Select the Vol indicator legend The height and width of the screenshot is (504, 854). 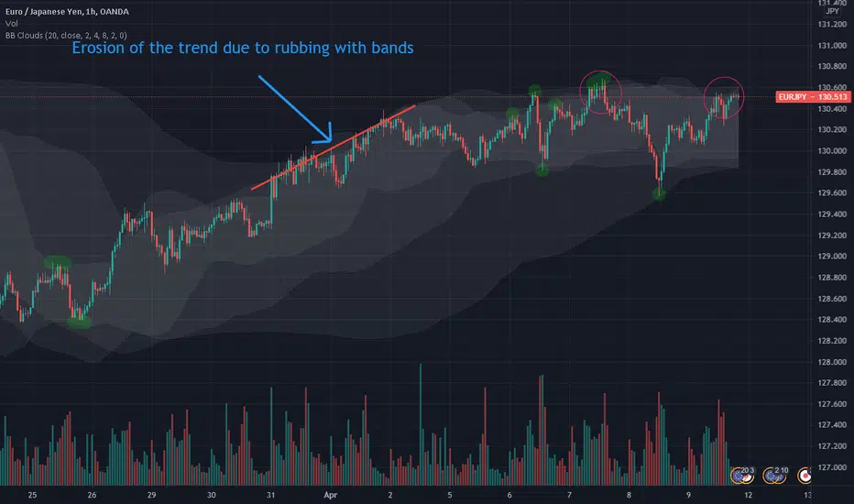11,24
